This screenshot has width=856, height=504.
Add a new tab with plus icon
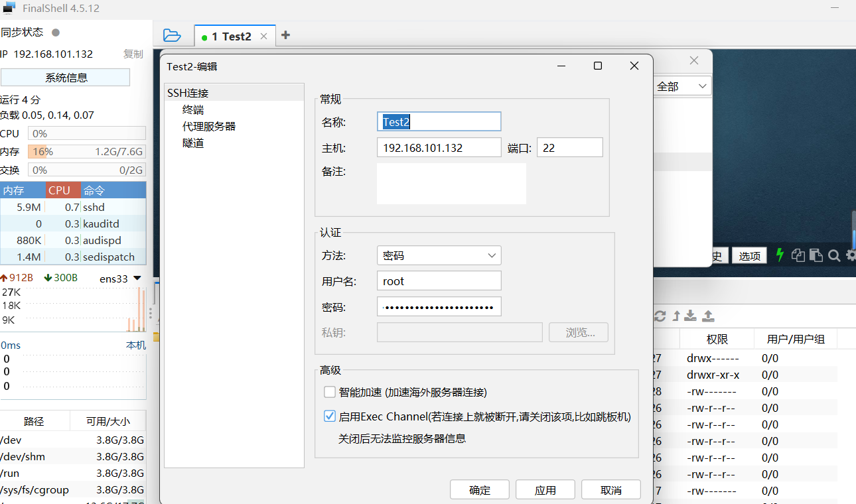point(285,35)
